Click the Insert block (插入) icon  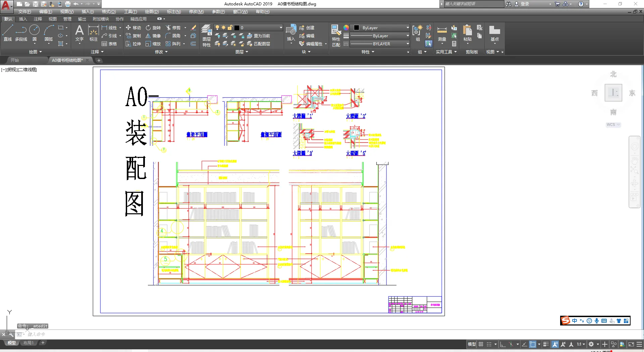pos(291,33)
